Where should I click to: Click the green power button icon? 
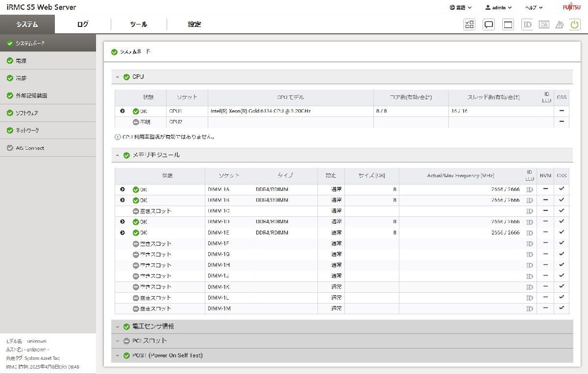point(575,24)
